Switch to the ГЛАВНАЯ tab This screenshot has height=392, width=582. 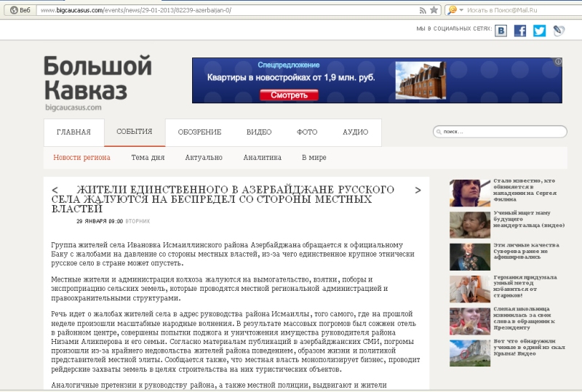click(x=73, y=132)
